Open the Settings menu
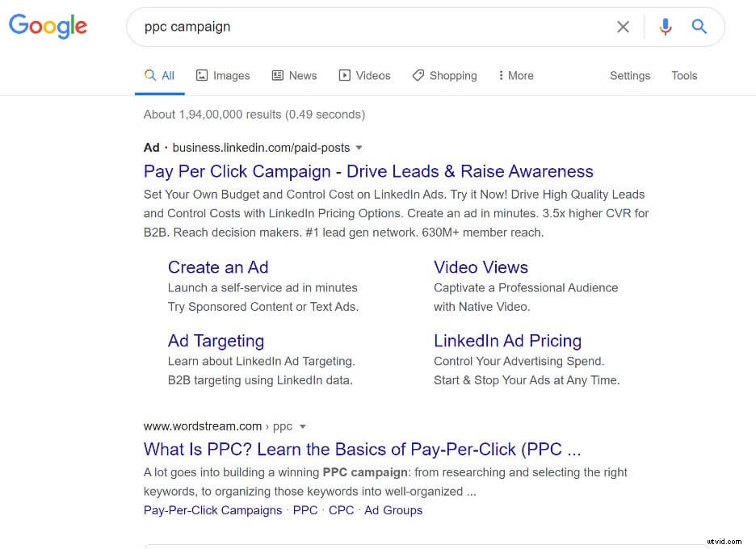756x549 pixels. 630,75
